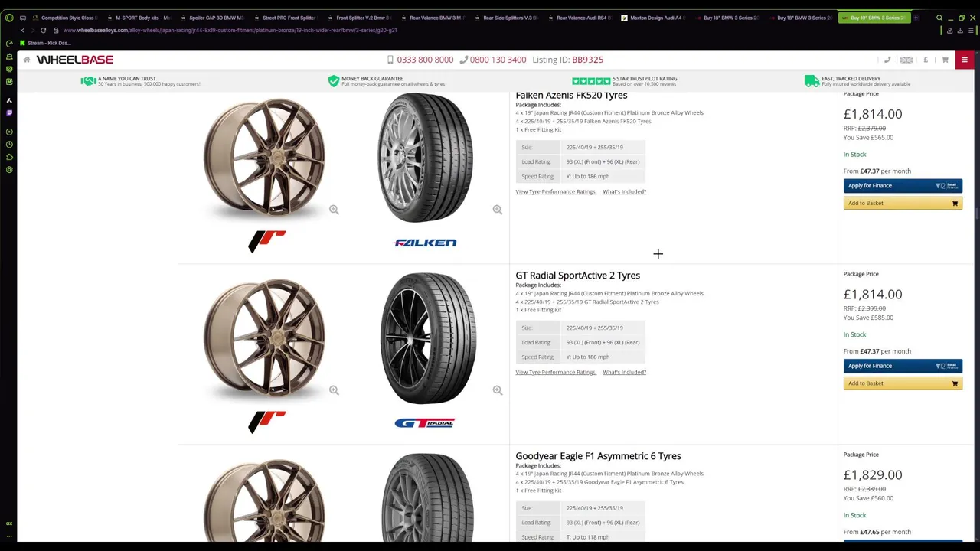Open browser sidebar settings gear
Screen dimensions: 980x551
pos(9,169)
